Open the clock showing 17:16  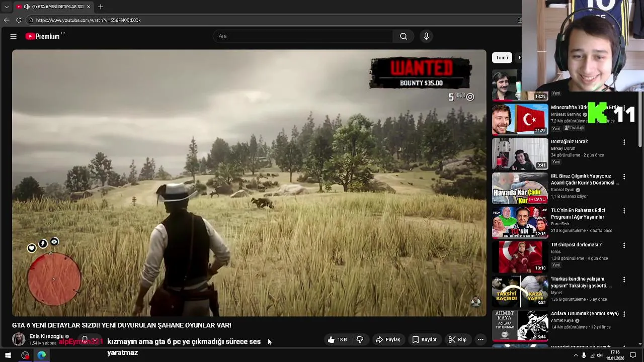(x=615, y=355)
